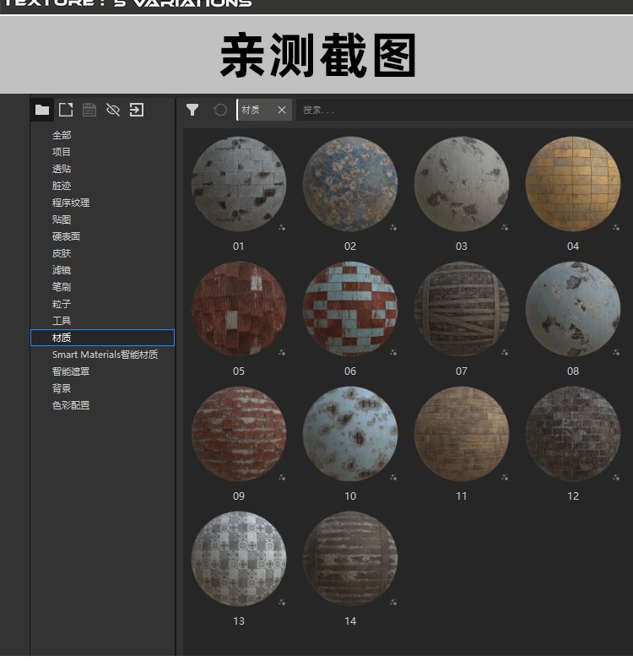Select material 12 dark brick sphere
This screenshot has width=633, height=672.
(573, 434)
